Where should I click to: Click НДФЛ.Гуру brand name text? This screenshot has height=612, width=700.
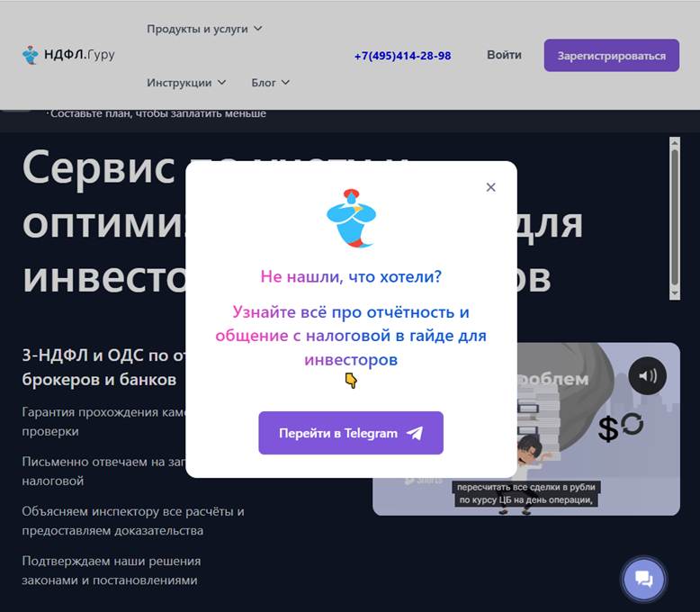pyautogui.click(x=79, y=55)
